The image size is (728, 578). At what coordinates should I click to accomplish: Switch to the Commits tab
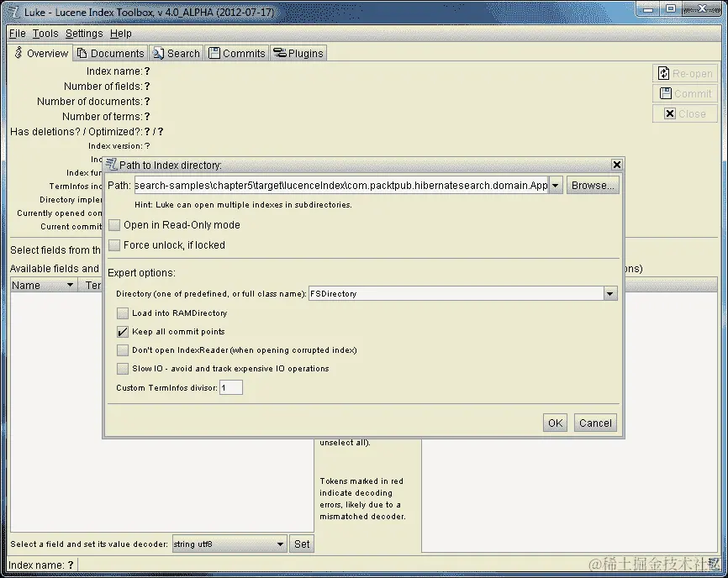pos(237,53)
